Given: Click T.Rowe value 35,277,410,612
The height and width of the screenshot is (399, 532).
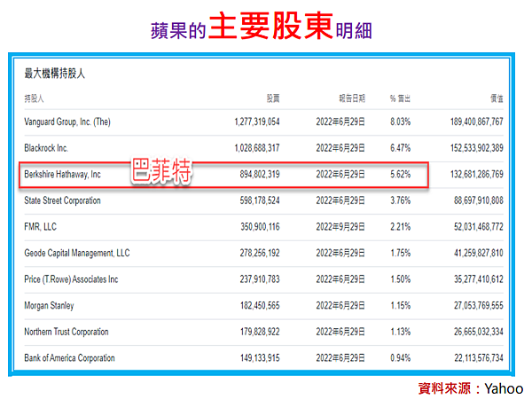Looking at the screenshot, I should [479, 279].
